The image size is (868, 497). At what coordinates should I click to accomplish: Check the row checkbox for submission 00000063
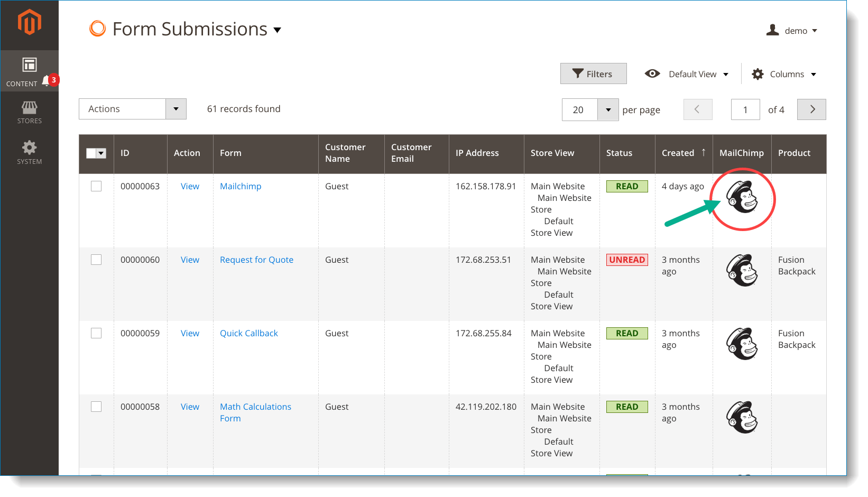[x=96, y=186]
